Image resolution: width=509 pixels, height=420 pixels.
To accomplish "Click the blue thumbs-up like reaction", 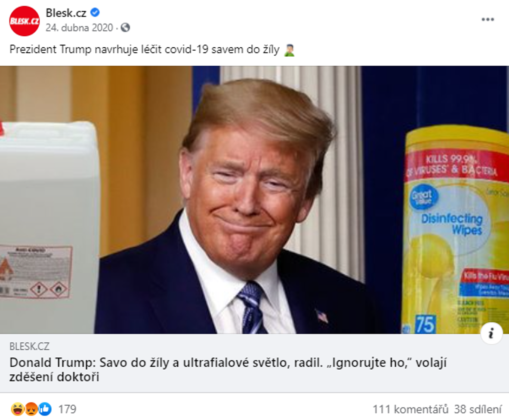I will point(45,409).
